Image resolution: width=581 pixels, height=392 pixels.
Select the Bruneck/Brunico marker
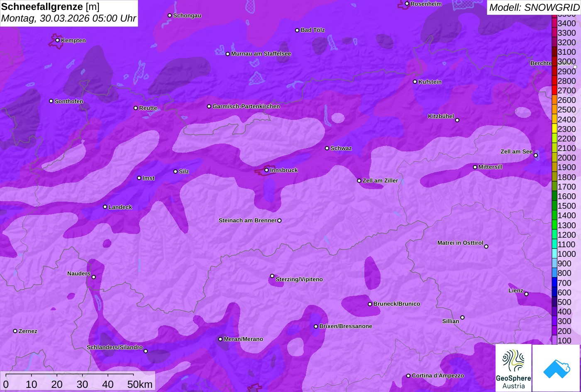pos(370,304)
